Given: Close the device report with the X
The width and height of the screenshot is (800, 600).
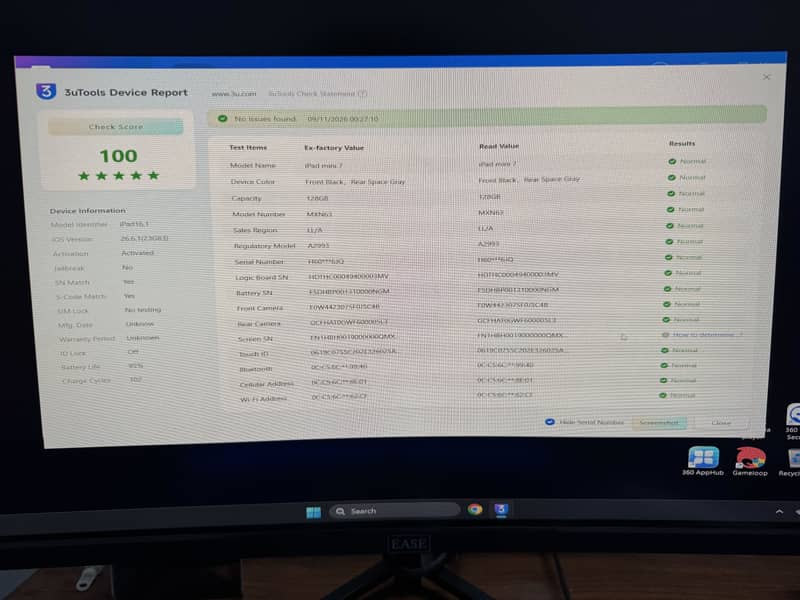Looking at the screenshot, I should (x=766, y=77).
